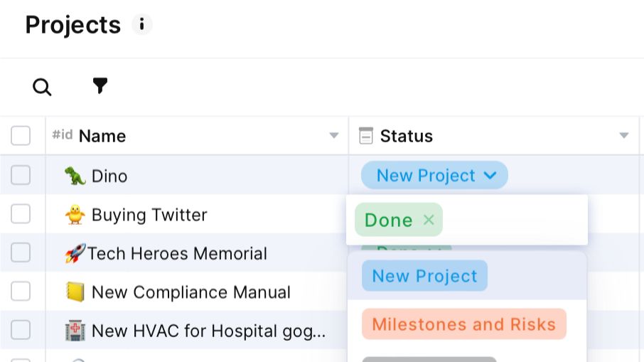Open the filter funnel icon
The height and width of the screenshot is (362, 644).
coord(100,86)
